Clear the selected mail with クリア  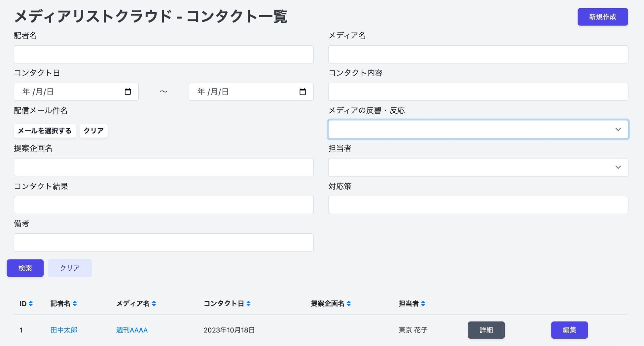93,131
